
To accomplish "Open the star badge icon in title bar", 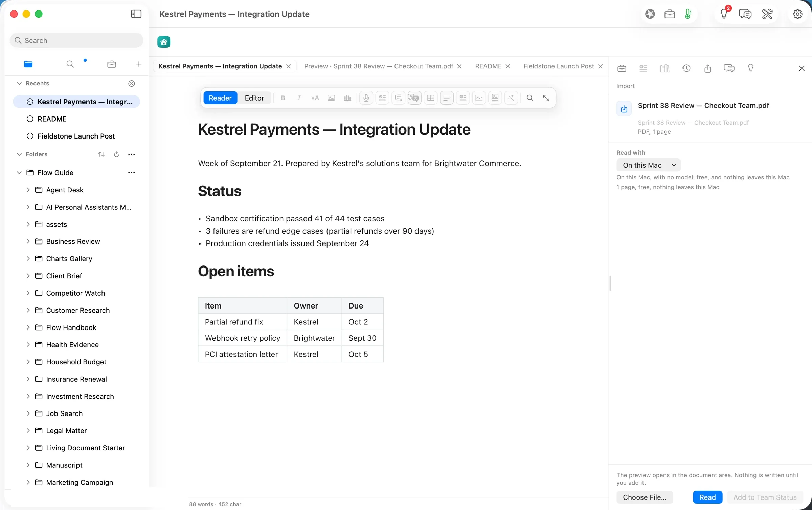I will [x=650, y=14].
